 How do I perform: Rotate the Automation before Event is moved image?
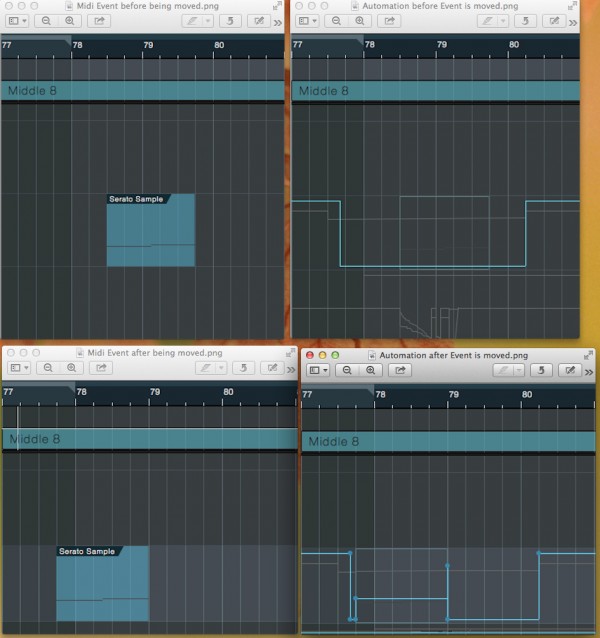525,21
